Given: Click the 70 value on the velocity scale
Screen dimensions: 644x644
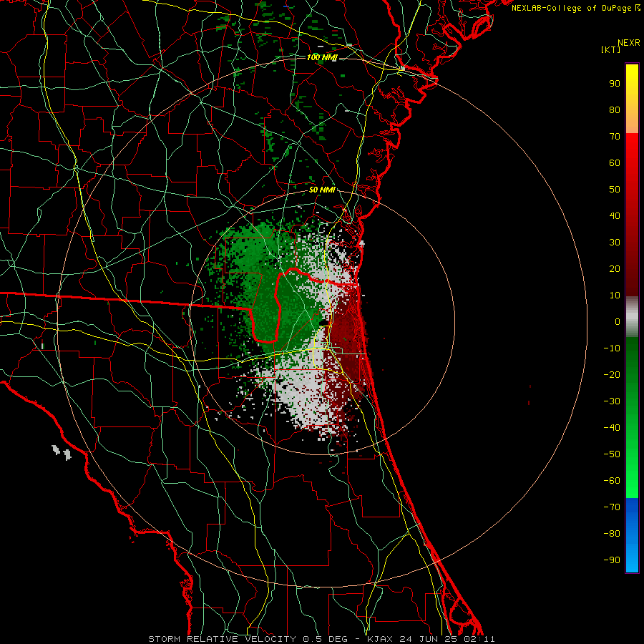Looking at the screenshot, I should (615, 137).
